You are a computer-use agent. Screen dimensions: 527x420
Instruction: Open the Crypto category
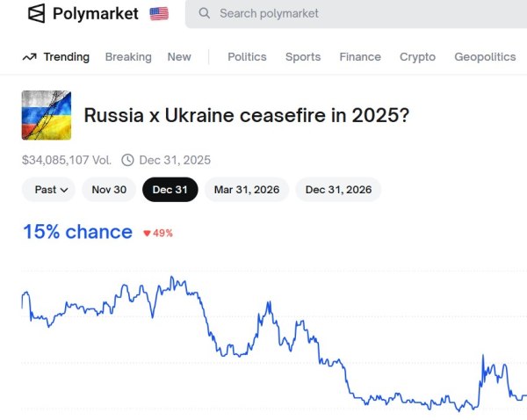pos(417,57)
